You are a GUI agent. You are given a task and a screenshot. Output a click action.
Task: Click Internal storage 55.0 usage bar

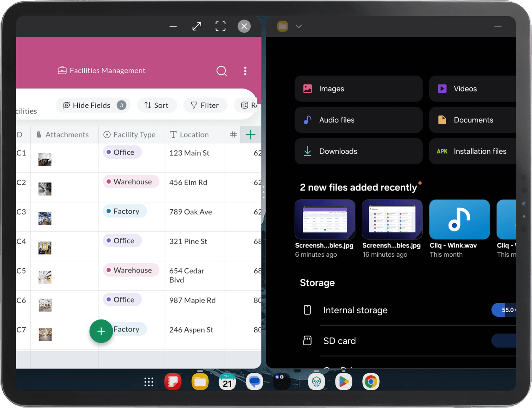pos(504,310)
